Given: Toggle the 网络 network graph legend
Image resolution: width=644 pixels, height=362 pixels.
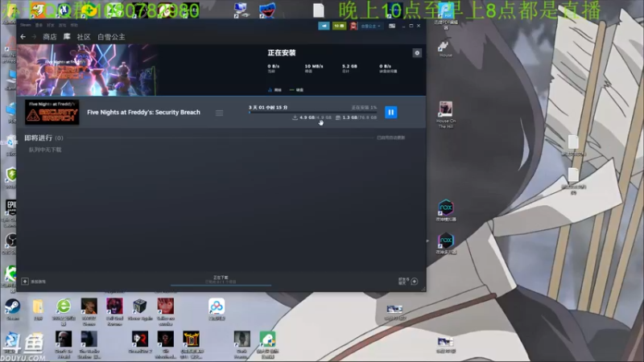Looking at the screenshot, I should (275, 90).
